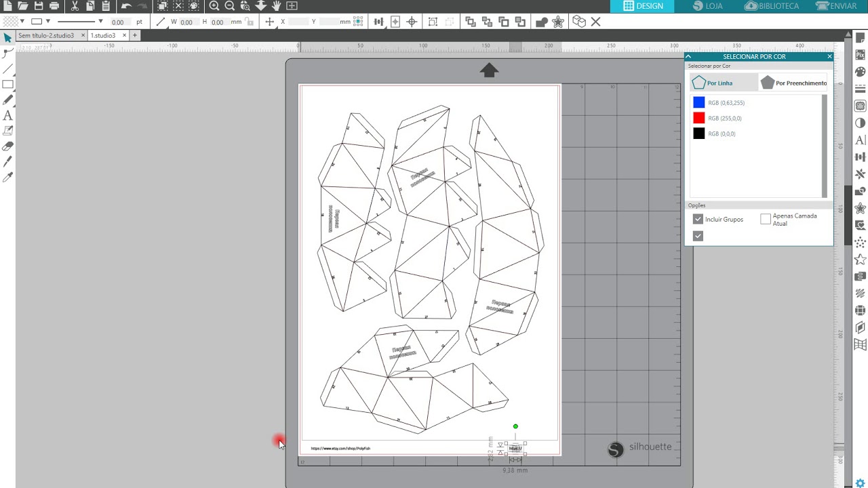
Task: Select the 1.studio3 document tab
Action: pyautogui.click(x=103, y=35)
